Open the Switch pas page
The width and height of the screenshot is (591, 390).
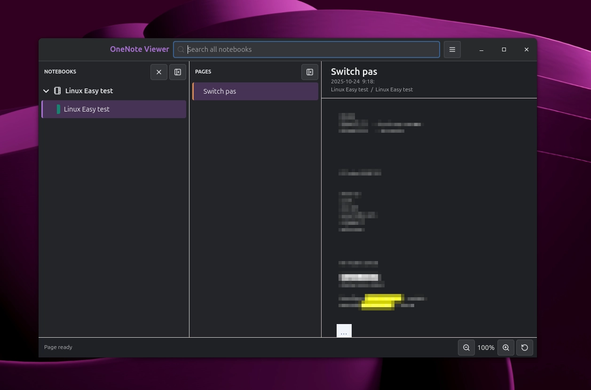255,91
